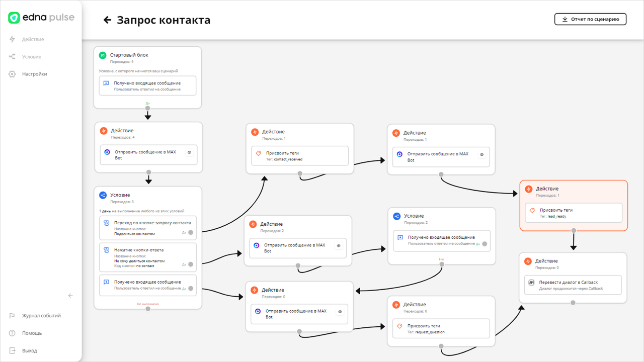Image resolution: width=644 pixels, height=362 pixels.
Task: Click Выход to log out
Action: point(29,350)
